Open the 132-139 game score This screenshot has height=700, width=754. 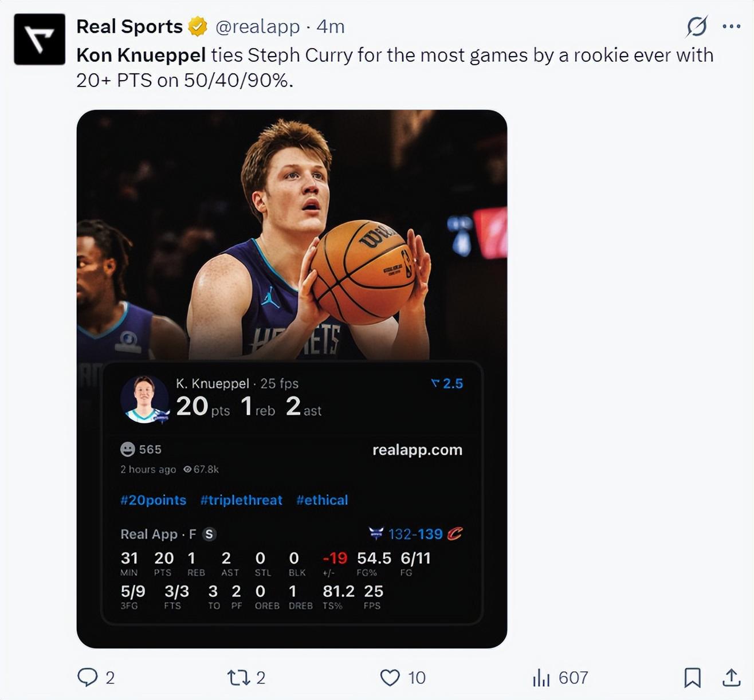click(x=415, y=534)
